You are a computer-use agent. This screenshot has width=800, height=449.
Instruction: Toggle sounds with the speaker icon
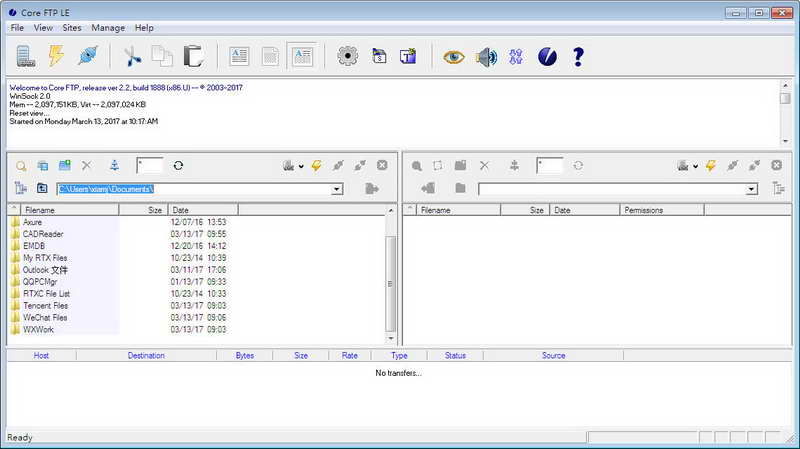coord(486,57)
